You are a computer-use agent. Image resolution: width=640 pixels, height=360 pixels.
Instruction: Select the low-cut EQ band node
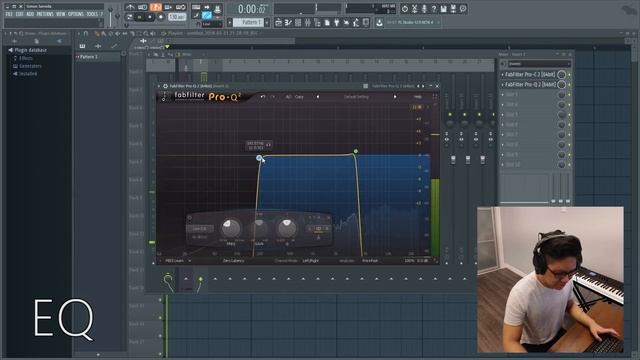[x=259, y=158]
